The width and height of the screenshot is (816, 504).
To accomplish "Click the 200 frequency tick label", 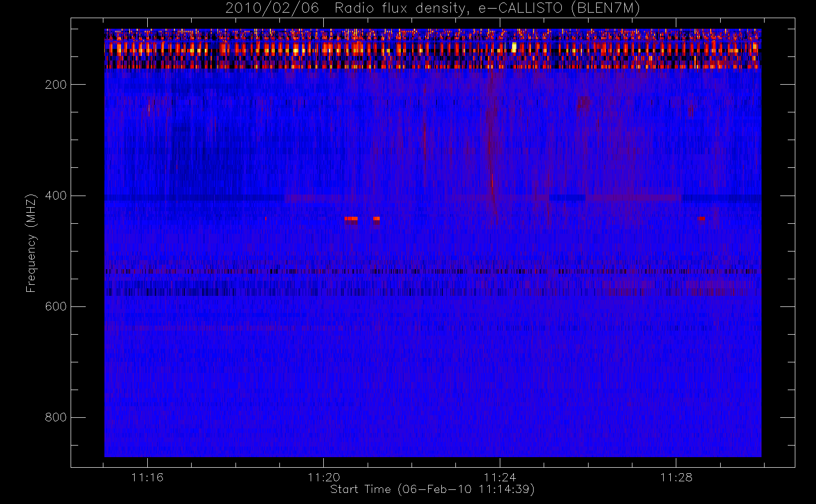I will 56,85.
